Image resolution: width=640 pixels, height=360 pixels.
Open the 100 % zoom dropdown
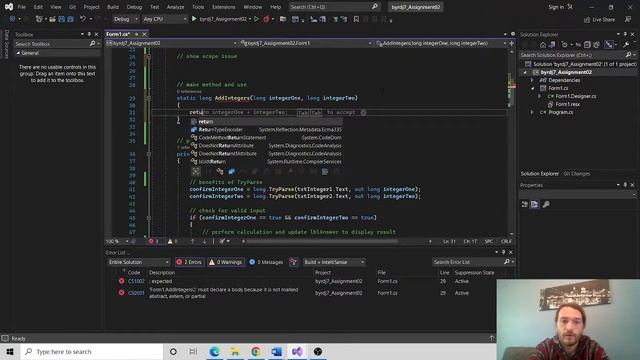117,241
